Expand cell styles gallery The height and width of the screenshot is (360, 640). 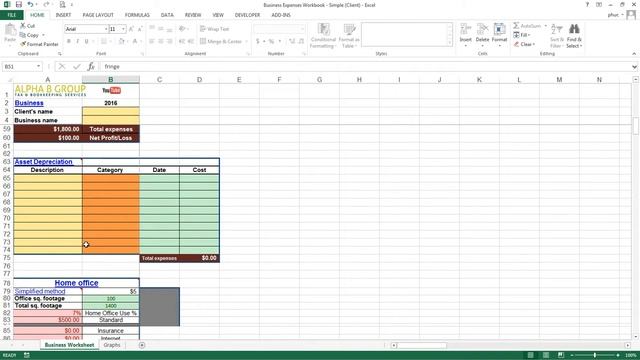tap(450, 43)
